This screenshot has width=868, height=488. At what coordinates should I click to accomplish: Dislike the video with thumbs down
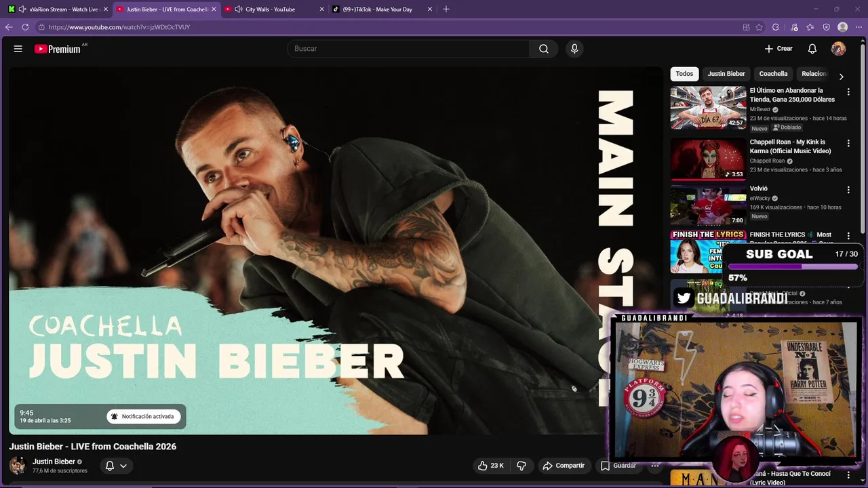coord(521,466)
